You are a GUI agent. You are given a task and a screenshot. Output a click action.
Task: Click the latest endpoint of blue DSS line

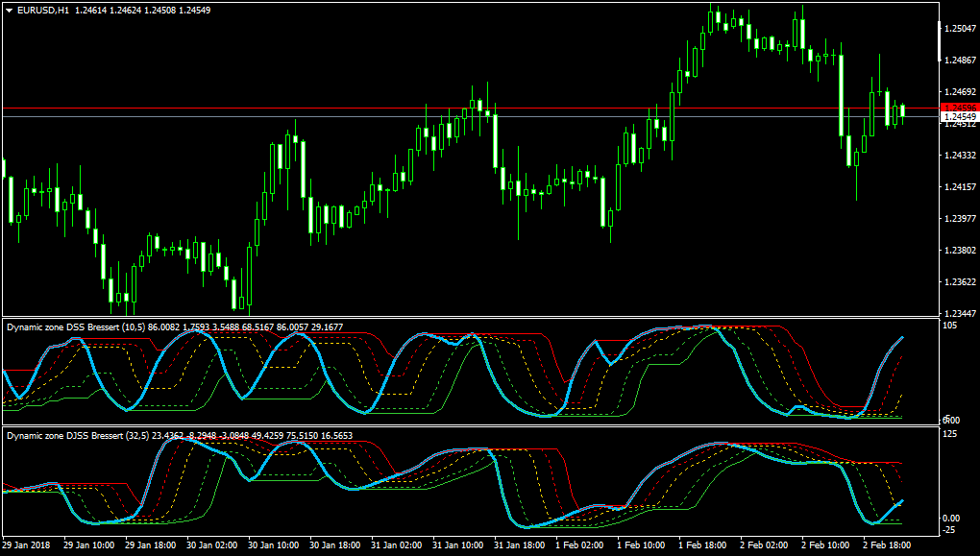(x=902, y=337)
